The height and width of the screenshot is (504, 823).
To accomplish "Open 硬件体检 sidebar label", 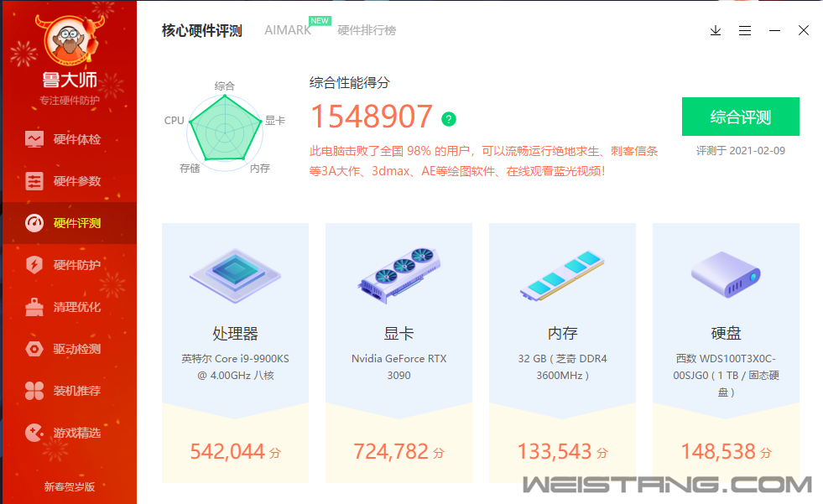I will point(76,139).
